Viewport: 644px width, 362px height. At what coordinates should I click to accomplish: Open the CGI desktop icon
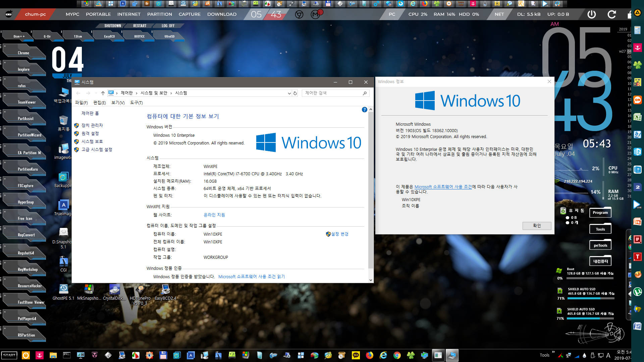click(63, 264)
